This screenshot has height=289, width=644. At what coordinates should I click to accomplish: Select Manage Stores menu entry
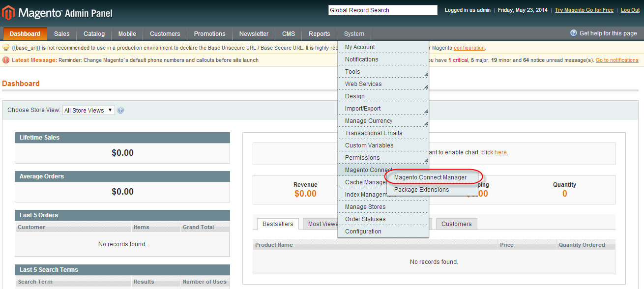point(383,207)
